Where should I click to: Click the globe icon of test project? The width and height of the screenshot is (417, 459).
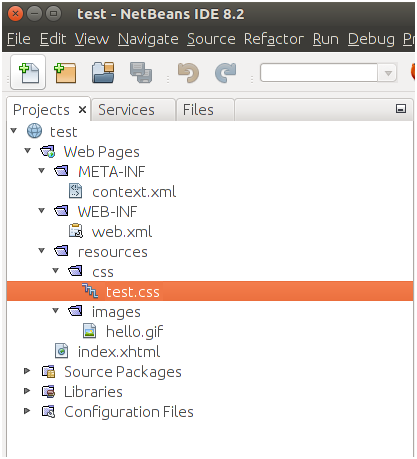click(34, 131)
